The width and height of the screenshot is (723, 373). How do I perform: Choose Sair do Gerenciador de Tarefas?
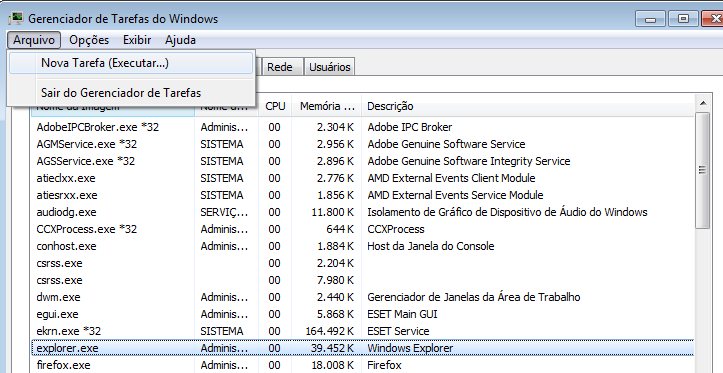click(x=131, y=93)
